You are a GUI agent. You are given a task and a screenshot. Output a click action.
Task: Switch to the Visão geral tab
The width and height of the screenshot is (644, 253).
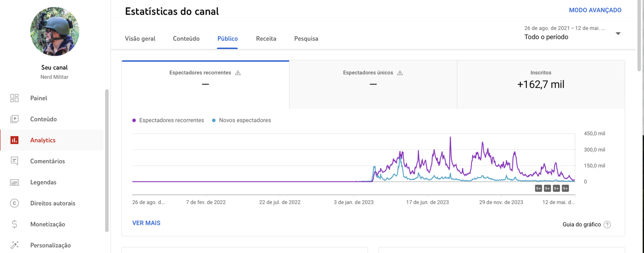click(x=140, y=39)
